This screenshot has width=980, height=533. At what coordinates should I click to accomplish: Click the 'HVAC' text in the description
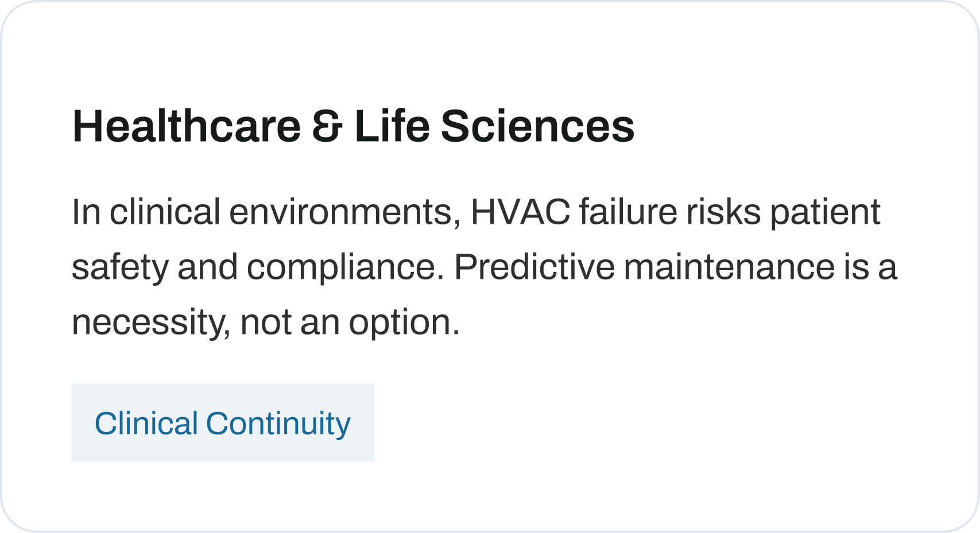[520, 212]
